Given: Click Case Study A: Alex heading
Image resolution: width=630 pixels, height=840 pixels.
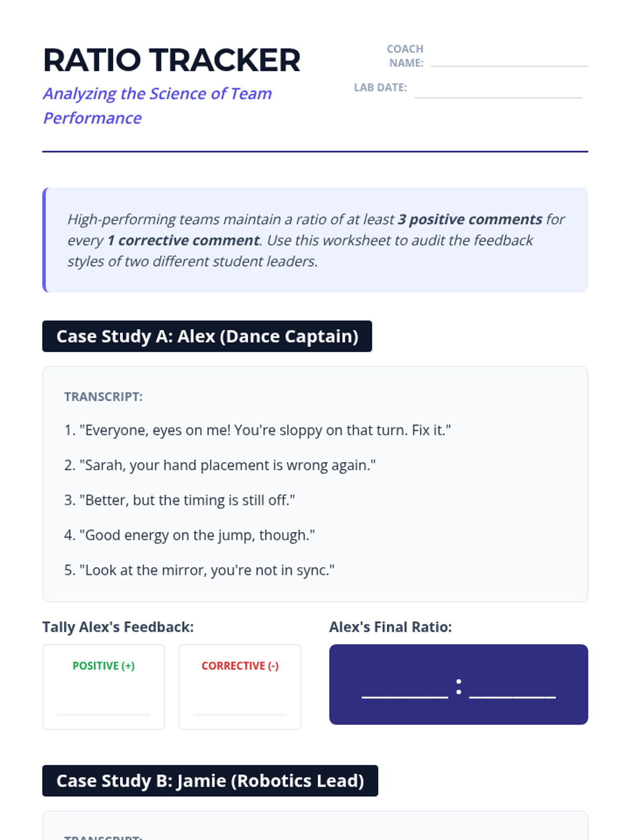Looking at the screenshot, I should (207, 336).
